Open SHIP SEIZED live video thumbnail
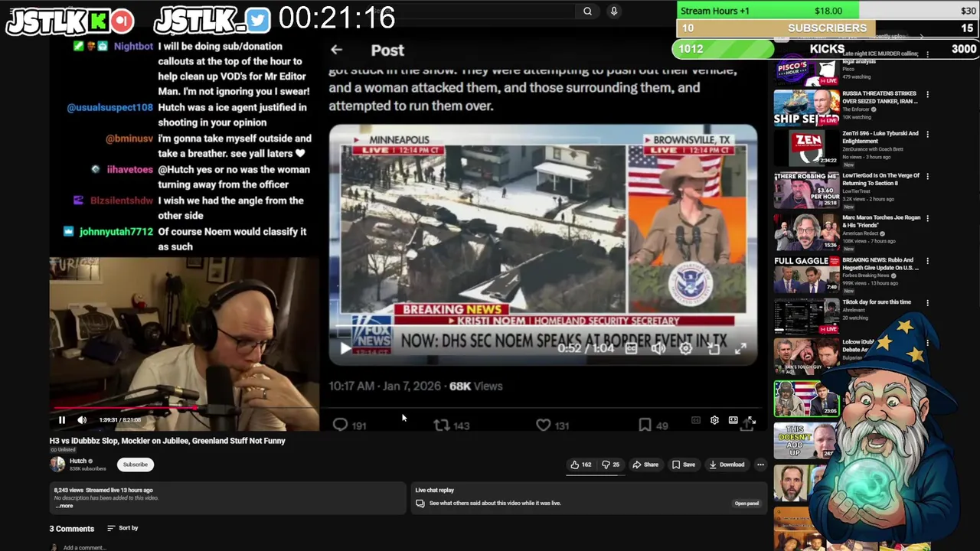The height and width of the screenshot is (551, 980). coord(806,107)
